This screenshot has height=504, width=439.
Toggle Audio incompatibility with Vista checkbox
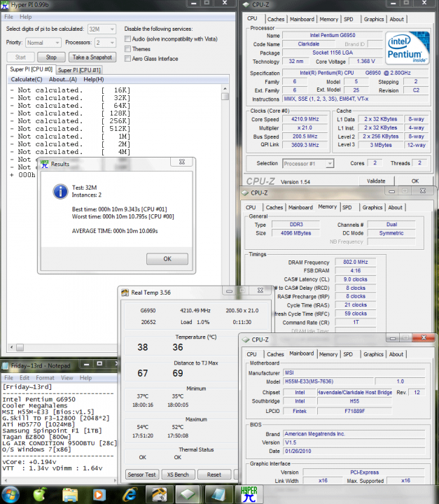tap(127, 39)
